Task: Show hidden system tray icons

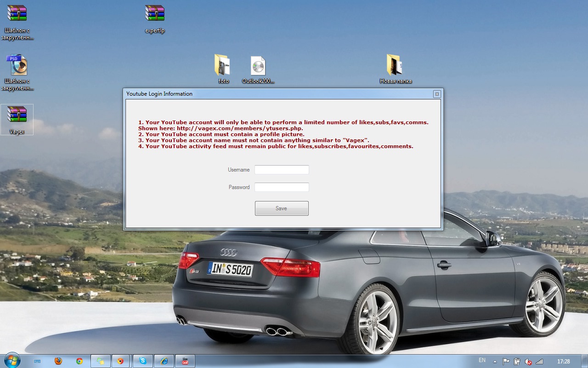Action: click(495, 362)
